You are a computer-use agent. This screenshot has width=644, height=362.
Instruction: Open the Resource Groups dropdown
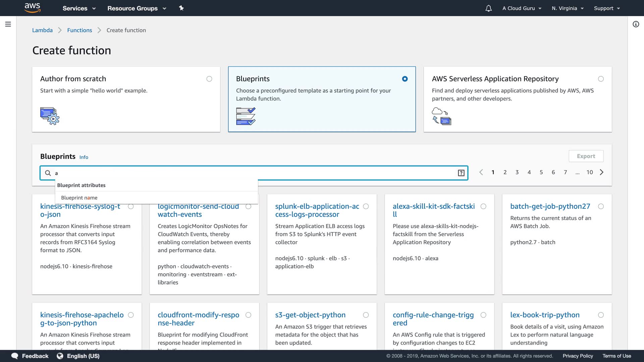pos(137,8)
